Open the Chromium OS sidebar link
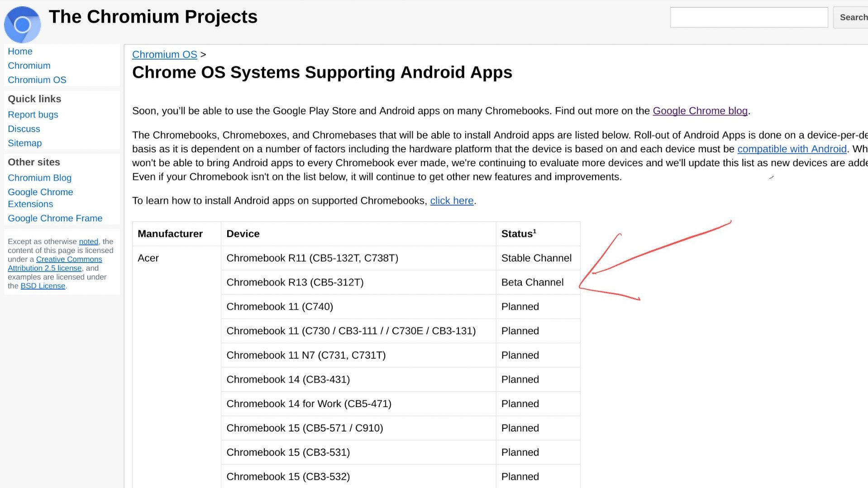The width and height of the screenshot is (868, 488). 37,80
